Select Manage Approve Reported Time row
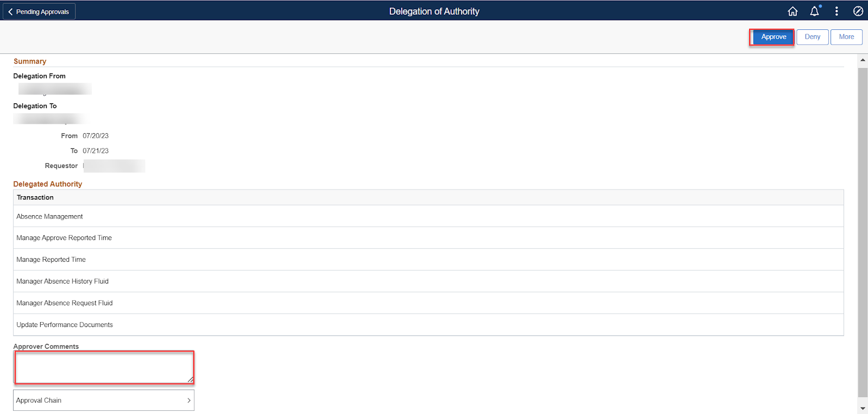The image size is (868, 414). pos(428,238)
